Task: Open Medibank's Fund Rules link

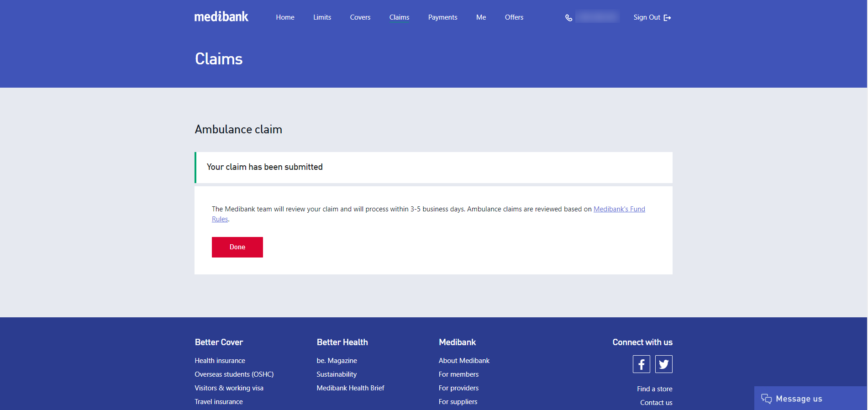Action: 619,209
